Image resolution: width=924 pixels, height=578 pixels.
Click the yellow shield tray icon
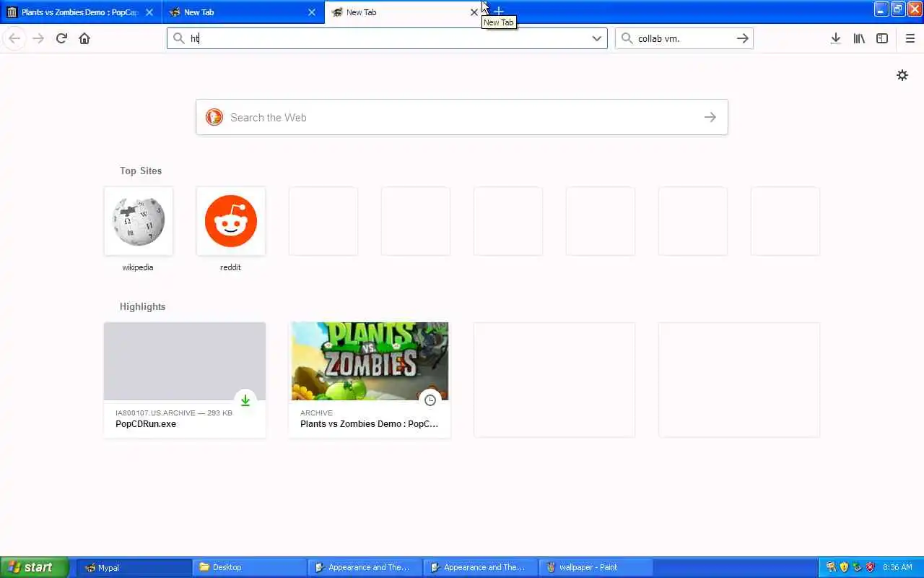844,567
